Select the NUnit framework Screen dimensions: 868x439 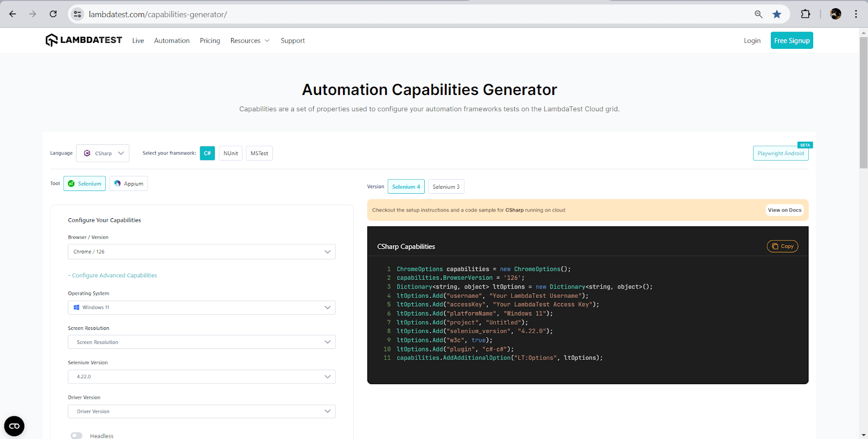[231, 153]
